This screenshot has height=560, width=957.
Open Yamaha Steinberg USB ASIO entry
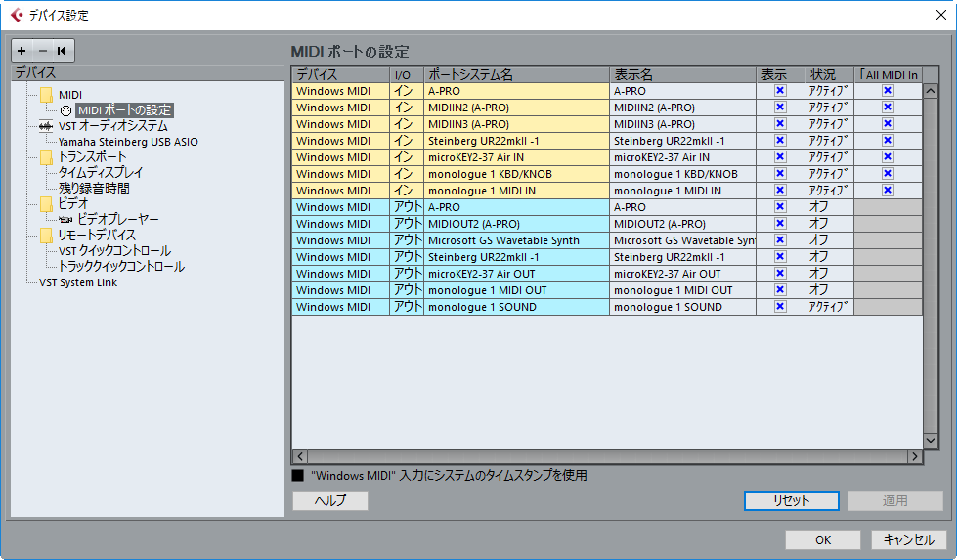coord(128,142)
